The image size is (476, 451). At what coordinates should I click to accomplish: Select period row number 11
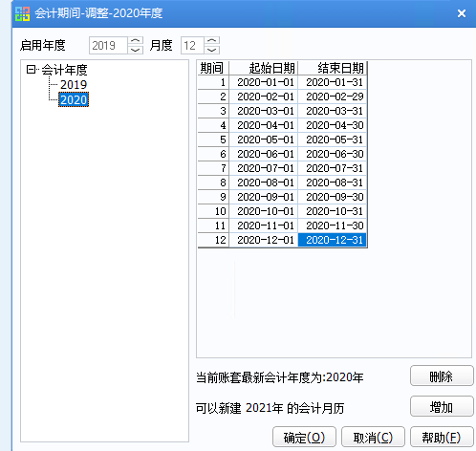[213, 225]
